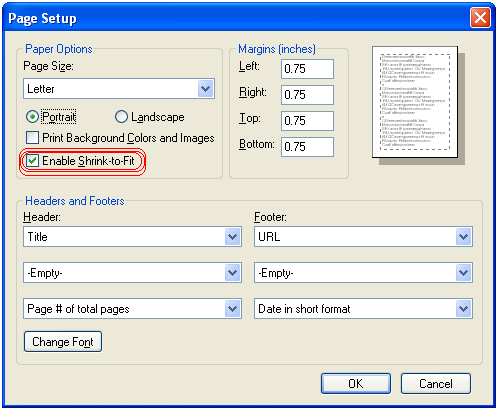This screenshot has width=497, height=409.
Task: Close the Page Setup dialog with X
Action: tap(480, 18)
